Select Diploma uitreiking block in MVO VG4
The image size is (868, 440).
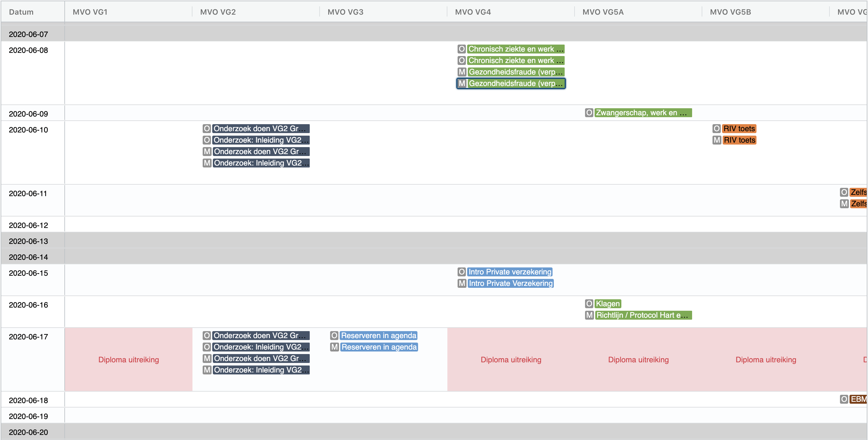(511, 359)
